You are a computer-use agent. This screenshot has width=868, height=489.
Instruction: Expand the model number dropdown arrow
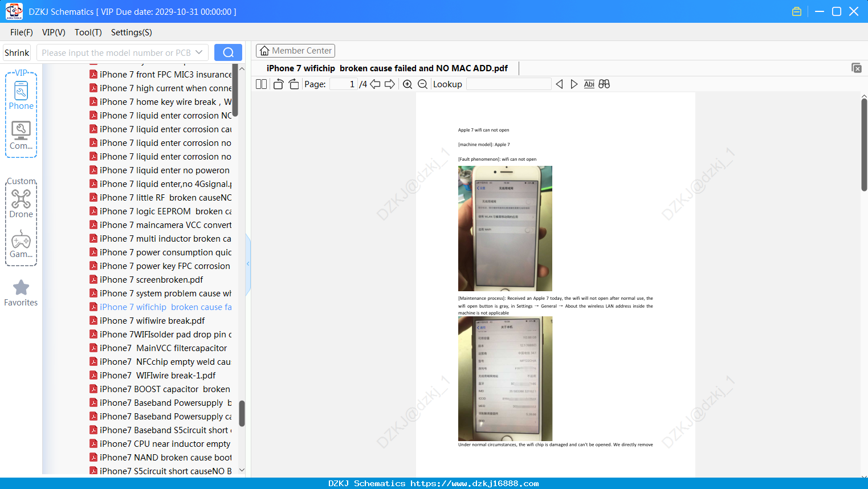(x=199, y=52)
